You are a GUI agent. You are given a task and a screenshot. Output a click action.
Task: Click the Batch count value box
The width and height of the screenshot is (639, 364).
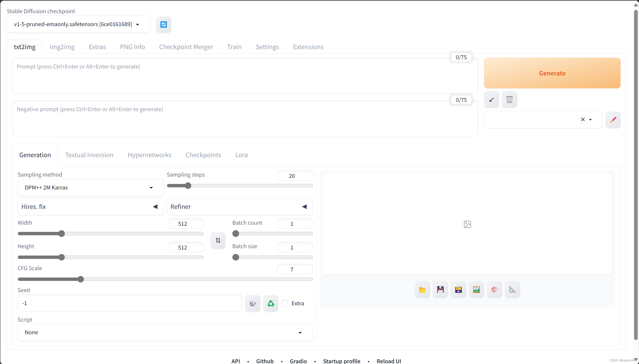295,224
